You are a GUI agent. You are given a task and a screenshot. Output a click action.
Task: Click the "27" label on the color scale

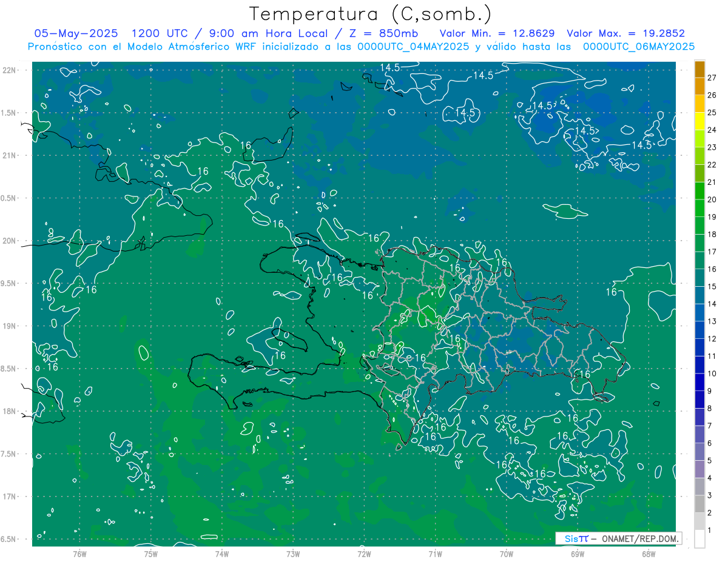(x=712, y=78)
